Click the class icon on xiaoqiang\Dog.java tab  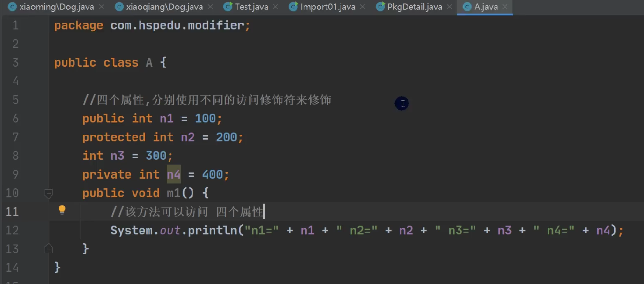click(x=118, y=7)
